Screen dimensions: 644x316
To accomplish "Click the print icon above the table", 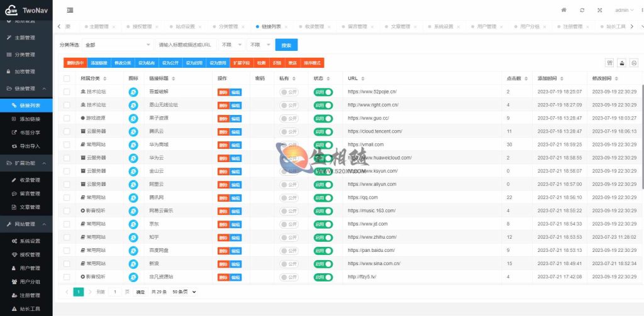I will [635, 63].
